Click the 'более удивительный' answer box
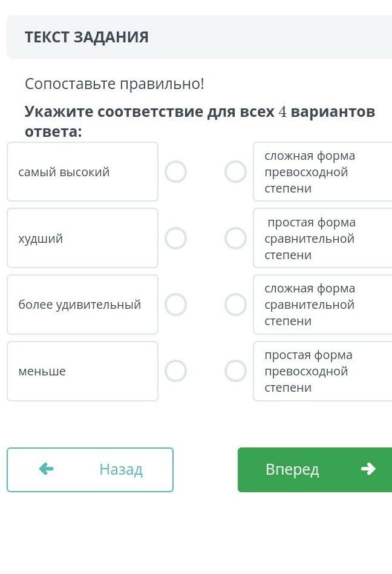Screen dimensions: 392x574 coord(82,305)
